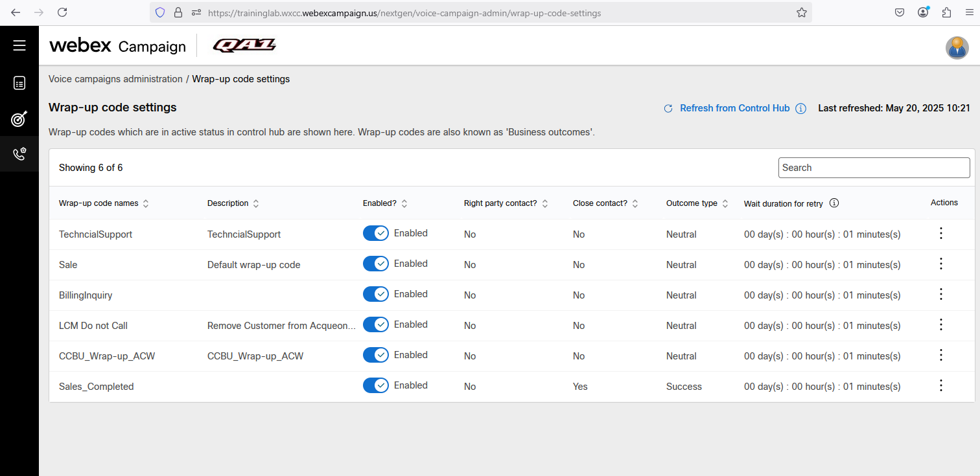
Task: Open actions menu for Sales_Completed row
Action: click(x=941, y=386)
